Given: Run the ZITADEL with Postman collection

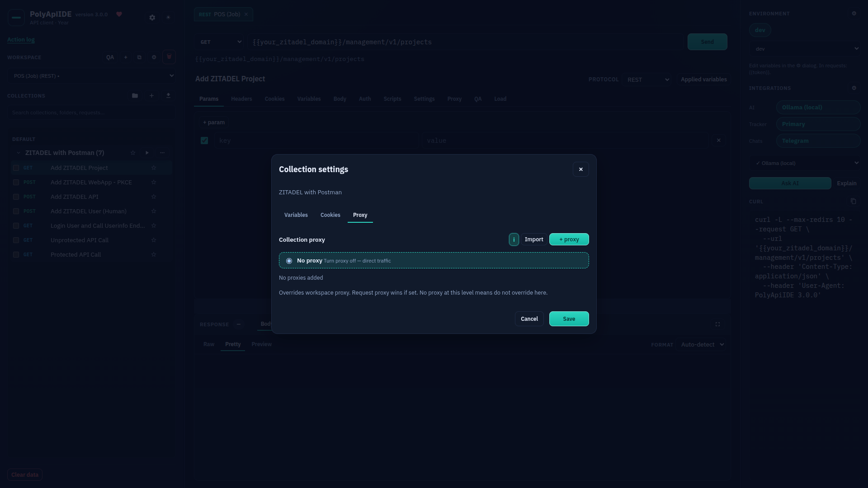Looking at the screenshot, I should [147, 153].
